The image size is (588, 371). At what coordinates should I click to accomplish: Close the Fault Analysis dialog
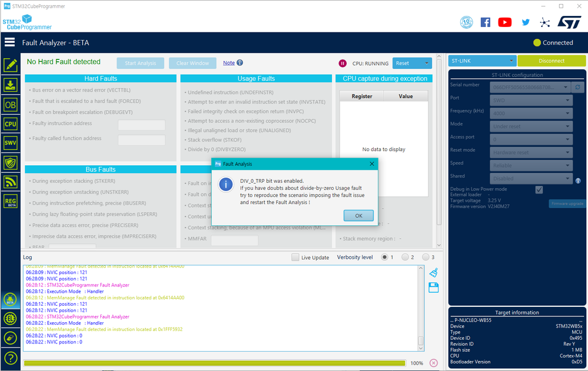point(371,164)
